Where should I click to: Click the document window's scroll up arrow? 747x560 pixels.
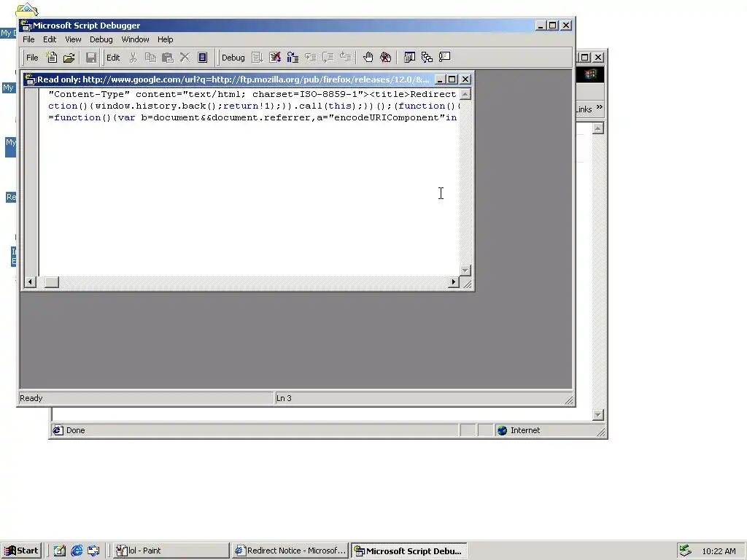coord(465,94)
